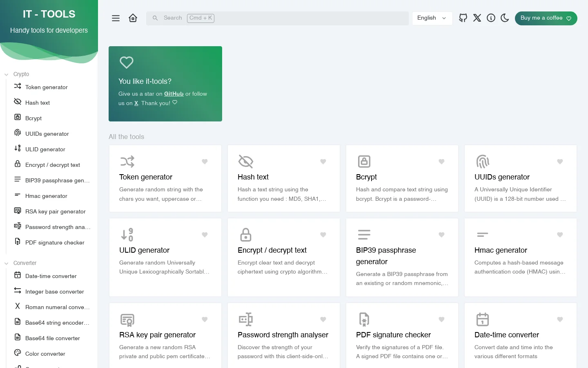This screenshot has width=588, height=368.
Task: Favorite the UUIDs generator card heart
Action: 560,162
